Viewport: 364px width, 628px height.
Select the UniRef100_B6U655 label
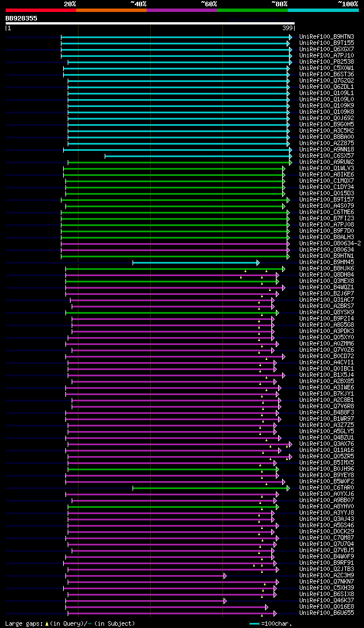pyautogui.click(x=326, y=613)
